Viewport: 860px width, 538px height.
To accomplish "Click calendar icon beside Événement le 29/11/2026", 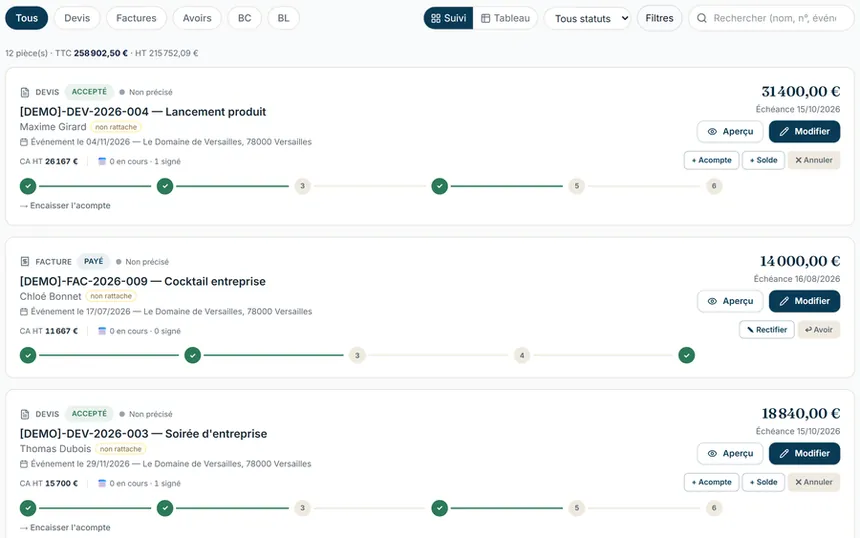I will click(24, 464).
